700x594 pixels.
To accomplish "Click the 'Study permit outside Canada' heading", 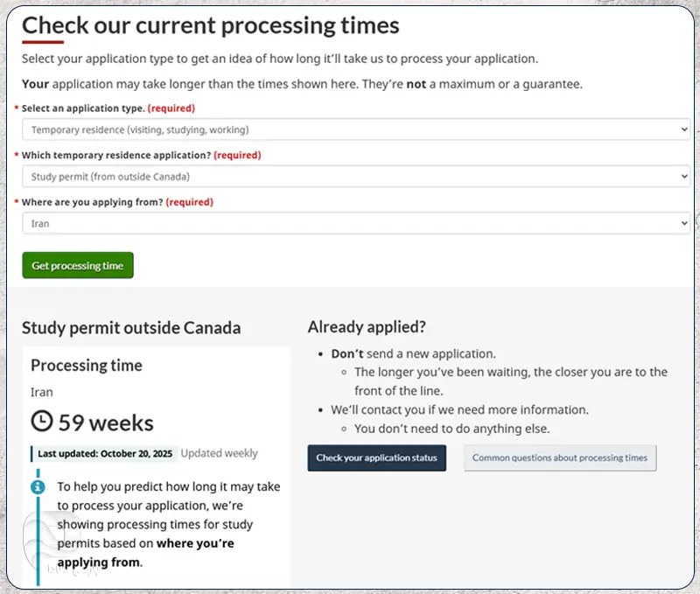I will tap(131, 328).
